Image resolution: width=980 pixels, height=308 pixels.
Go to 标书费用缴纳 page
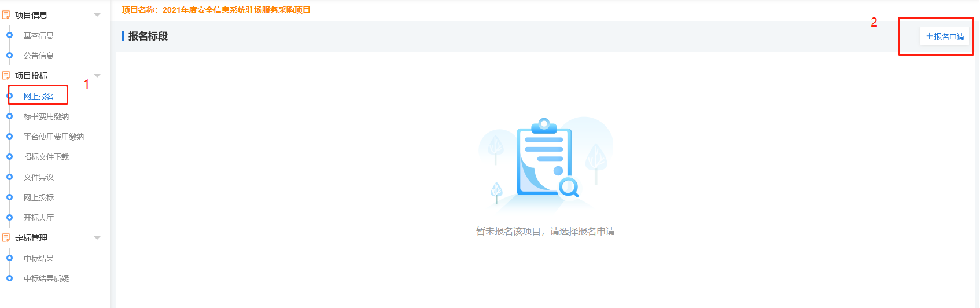(x=46, y=116)
